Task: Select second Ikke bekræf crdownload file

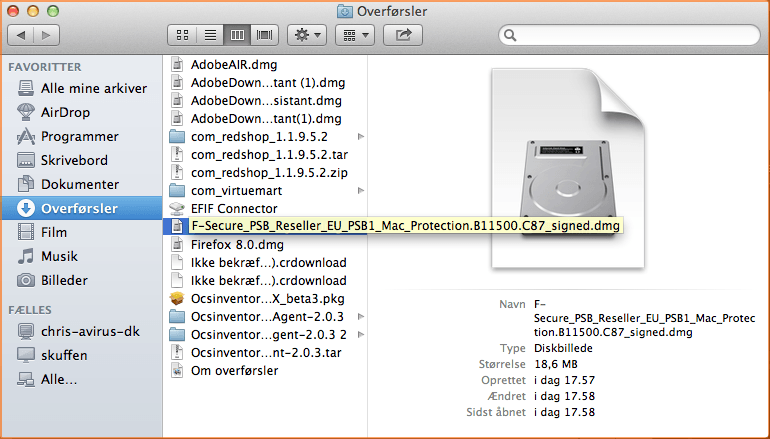Action: [265, 280]
